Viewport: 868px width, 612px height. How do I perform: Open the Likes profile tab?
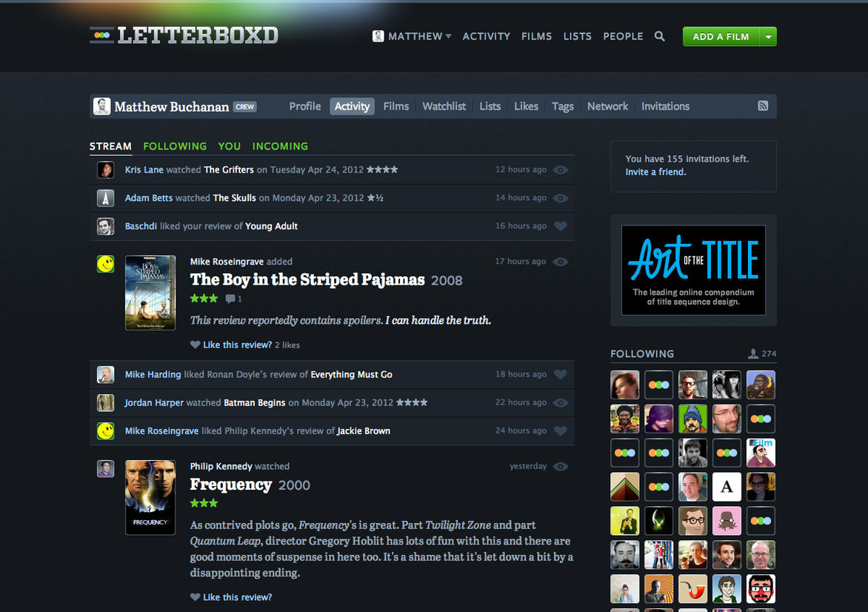[526, 107]
